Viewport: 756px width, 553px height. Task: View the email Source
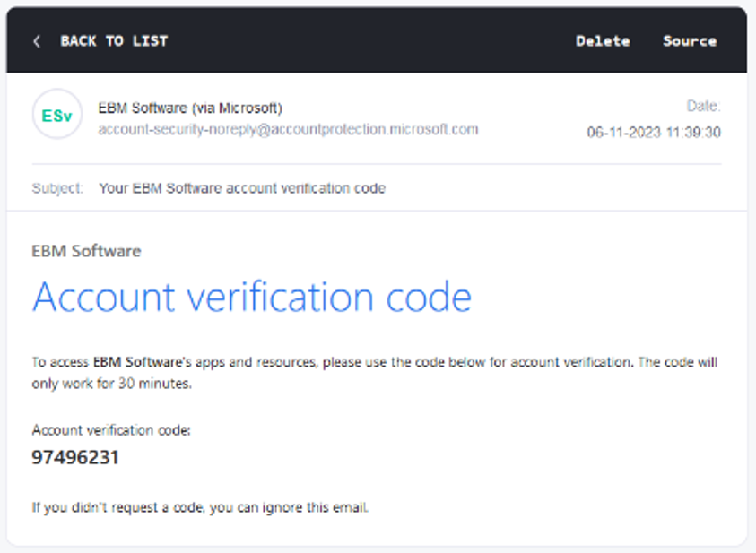(x=690, y=41)
